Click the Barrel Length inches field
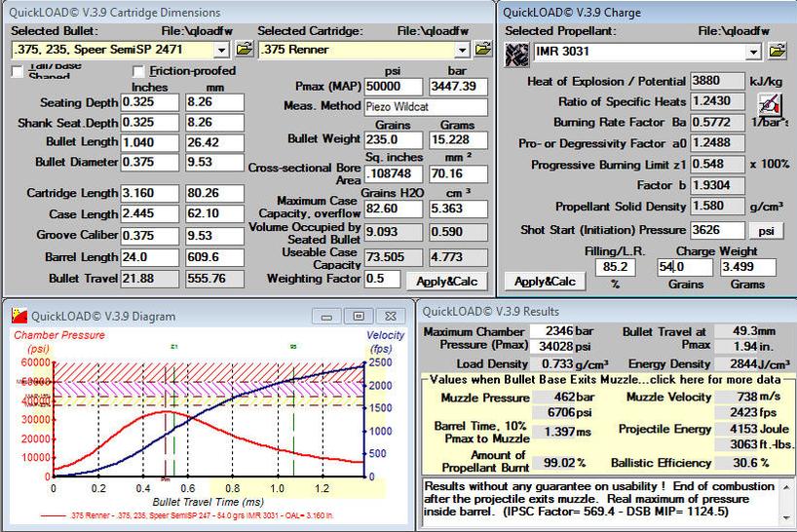Screen dimensions: 797x532 tap(150, 259)
